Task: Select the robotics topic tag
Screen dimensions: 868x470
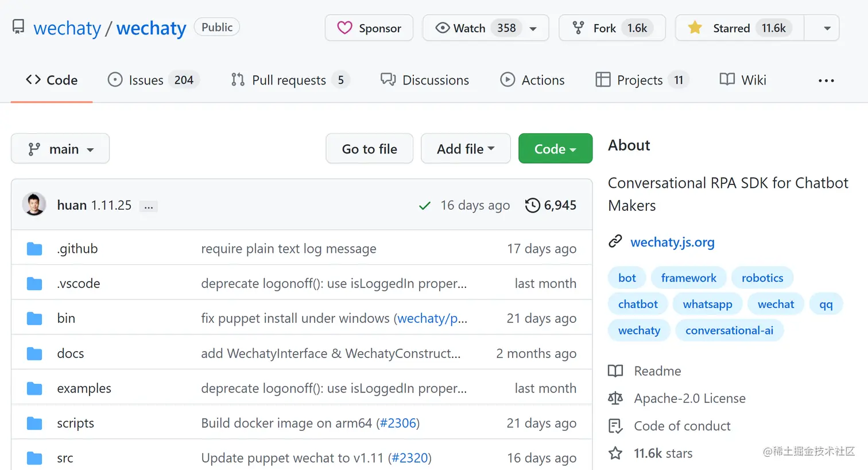Action: tap(762, 278)
